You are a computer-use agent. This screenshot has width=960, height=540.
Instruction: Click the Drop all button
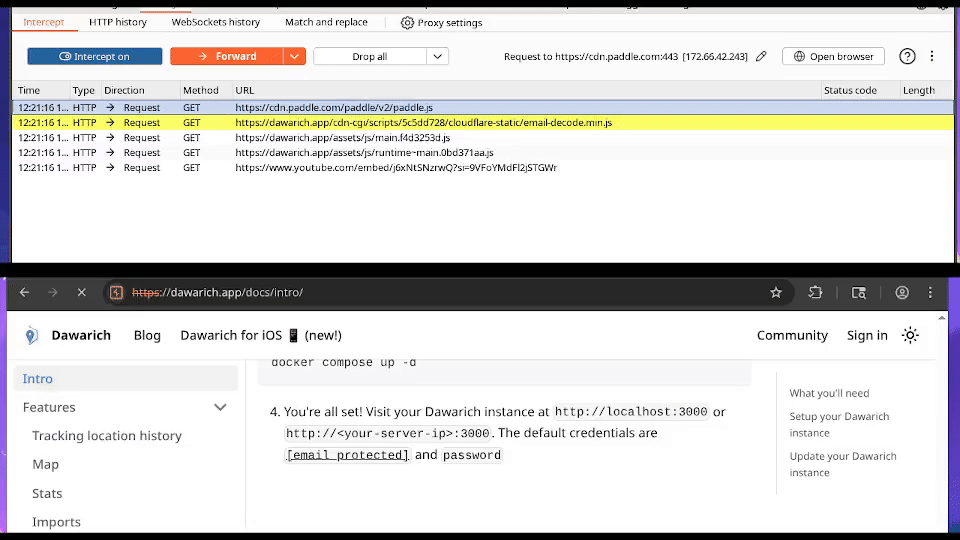coord(370,56)
